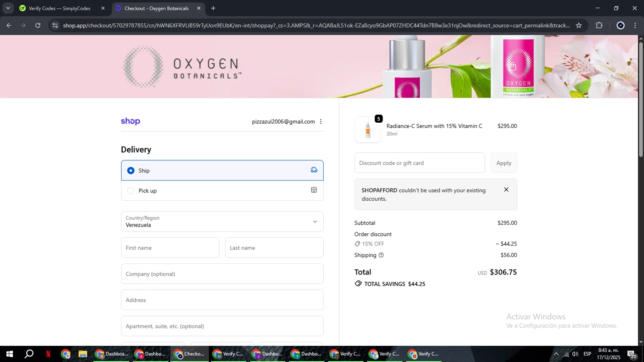644x362 pixels.
Task: Open the notification center icon
Action: [632, 354]
